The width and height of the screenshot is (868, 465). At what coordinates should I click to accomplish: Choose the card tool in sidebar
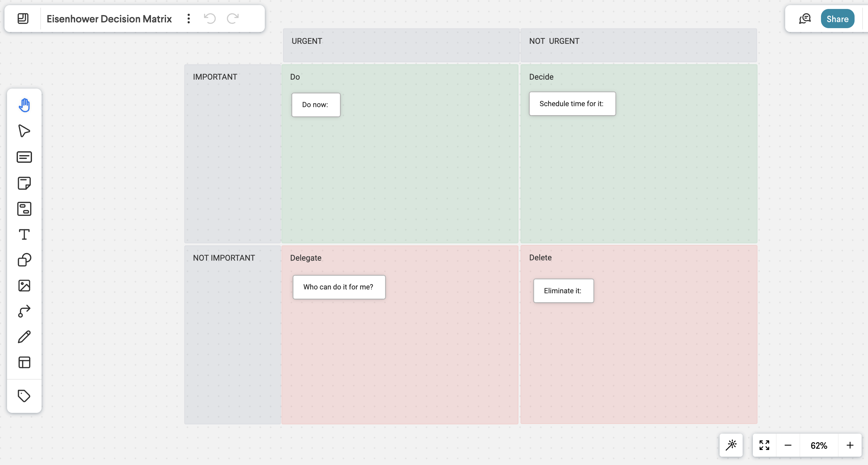(24, 157)
